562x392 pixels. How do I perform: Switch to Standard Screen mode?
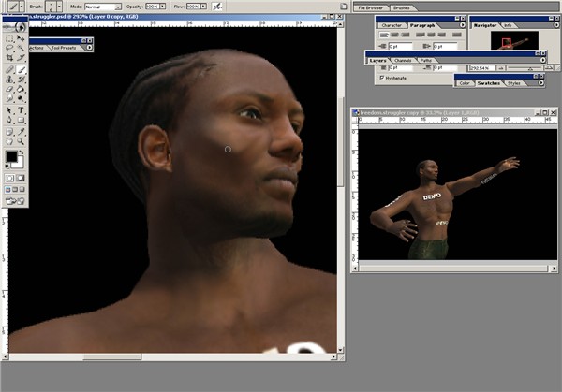click(7, 189)
